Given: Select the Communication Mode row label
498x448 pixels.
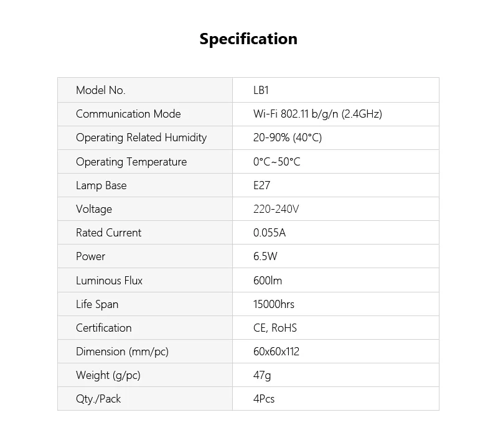Looking at the screenshot, I should pos(128,114).
